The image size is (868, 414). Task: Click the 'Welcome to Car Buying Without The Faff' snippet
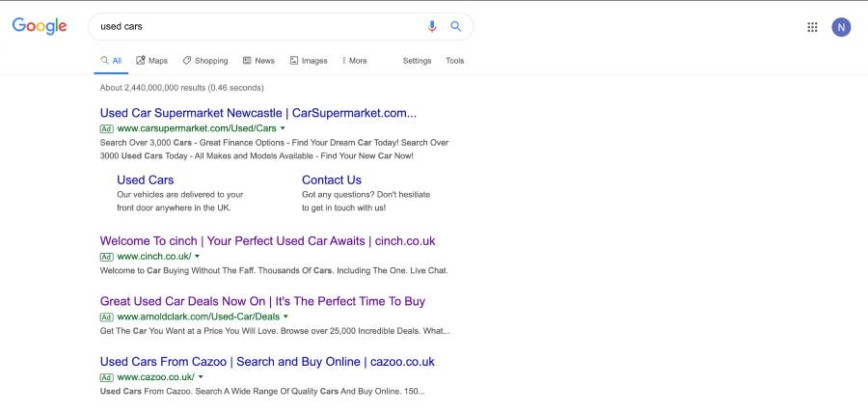point(274,271)
